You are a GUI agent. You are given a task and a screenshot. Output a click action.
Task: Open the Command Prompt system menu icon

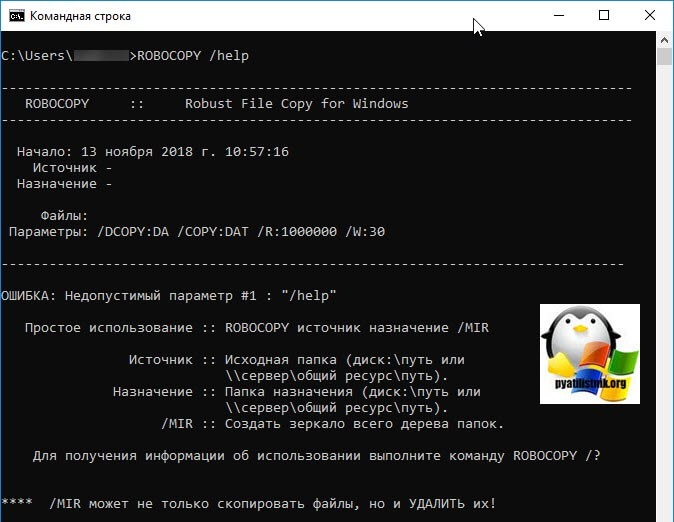coord(17,16)
